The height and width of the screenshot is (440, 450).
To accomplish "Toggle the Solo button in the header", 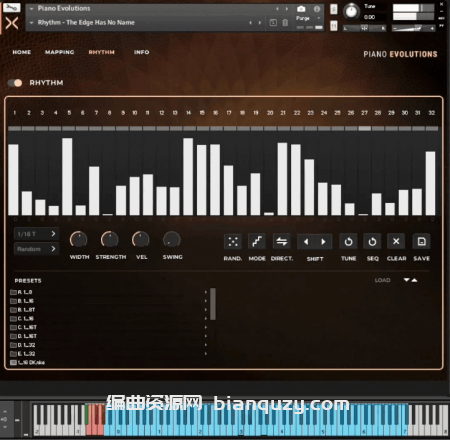I will pyautogui.click(x=334, y=9).
